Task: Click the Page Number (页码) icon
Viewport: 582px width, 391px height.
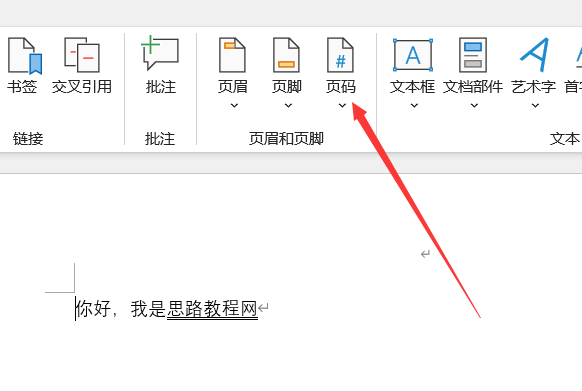Action: 340,55
